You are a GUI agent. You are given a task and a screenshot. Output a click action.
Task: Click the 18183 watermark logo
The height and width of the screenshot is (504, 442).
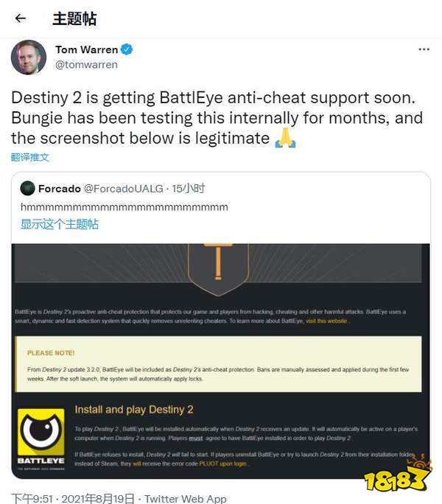398,475
